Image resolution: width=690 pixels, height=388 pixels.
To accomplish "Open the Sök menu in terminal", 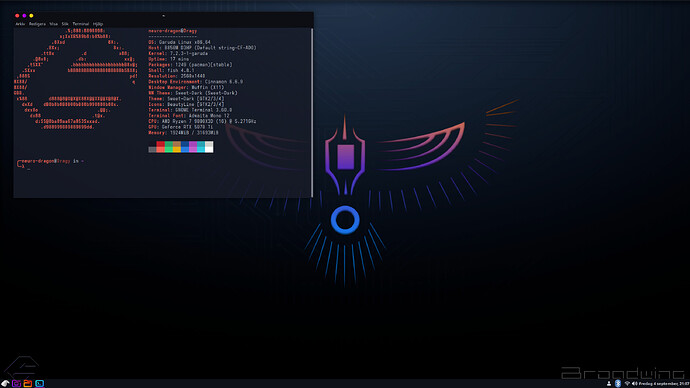I will coord(65,24).
